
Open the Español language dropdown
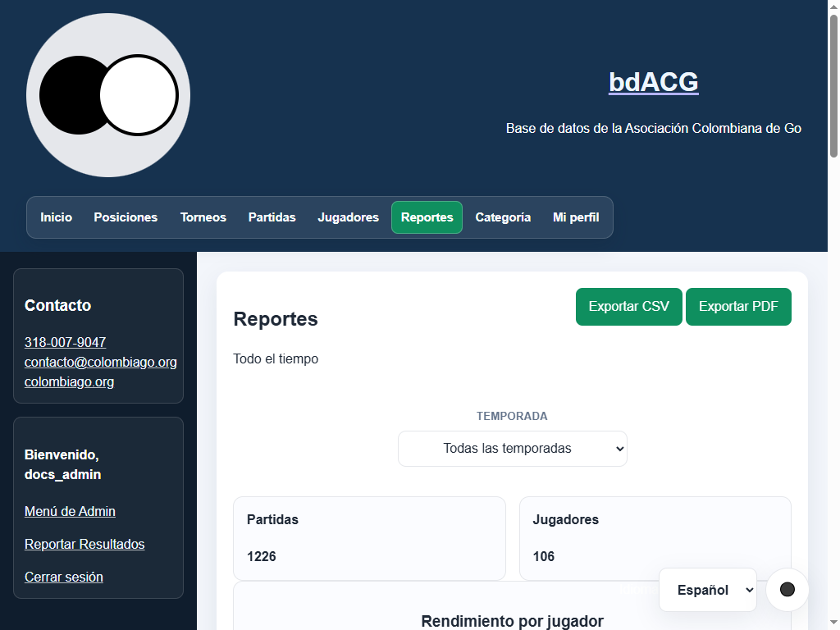pos(708,590)
